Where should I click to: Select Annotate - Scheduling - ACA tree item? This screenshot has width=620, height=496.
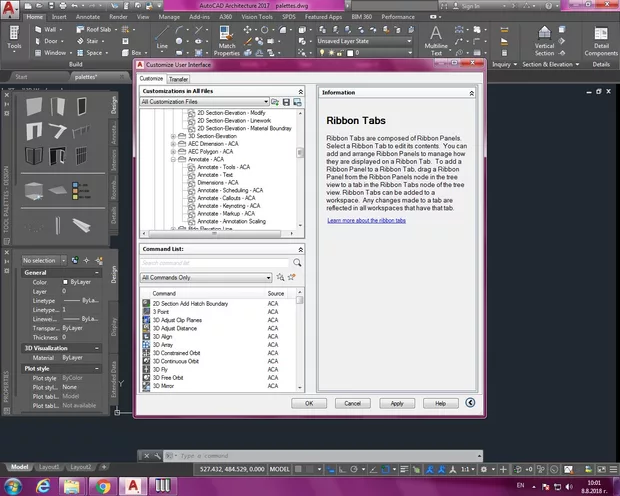[229, 190]
